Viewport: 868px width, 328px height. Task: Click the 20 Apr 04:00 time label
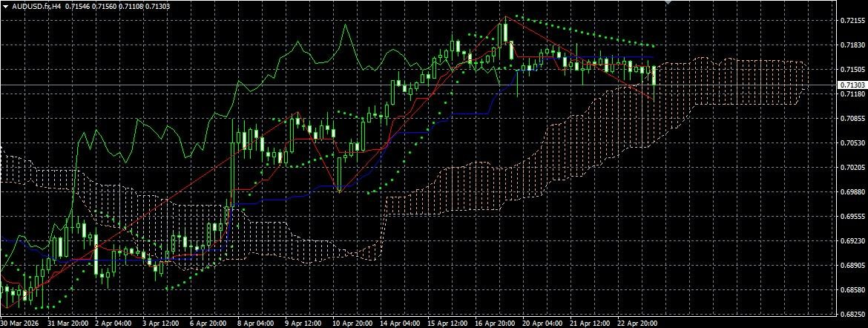pyautogui.click(x=542, y=323)
